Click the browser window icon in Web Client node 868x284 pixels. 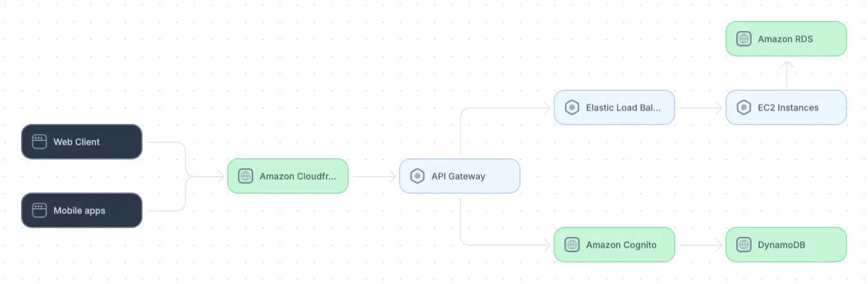pos(39,142)
